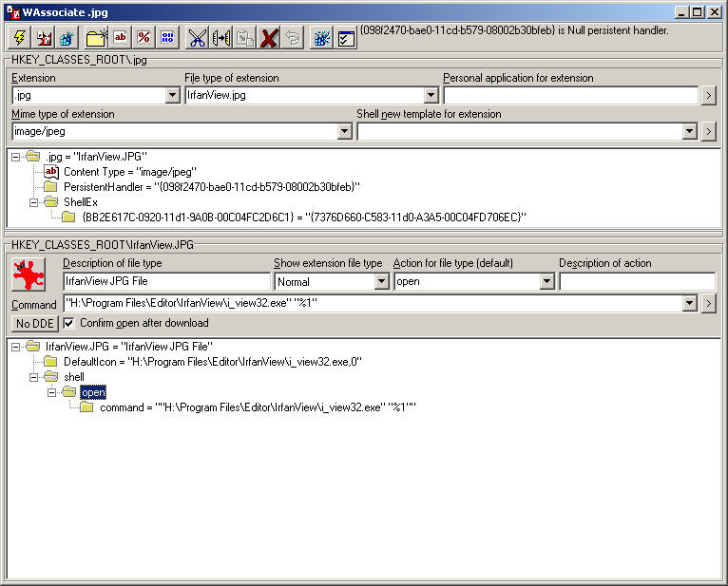Click the red IrfanView file type icon
Image resolution: width=728 pixels, height=586 pixels.
tap(29, 274)
